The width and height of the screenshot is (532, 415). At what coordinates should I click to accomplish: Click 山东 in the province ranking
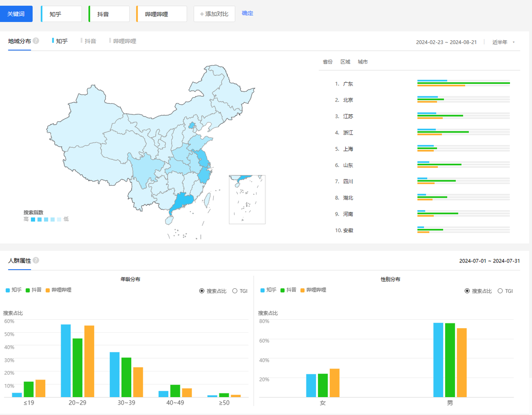click(348, 165)
